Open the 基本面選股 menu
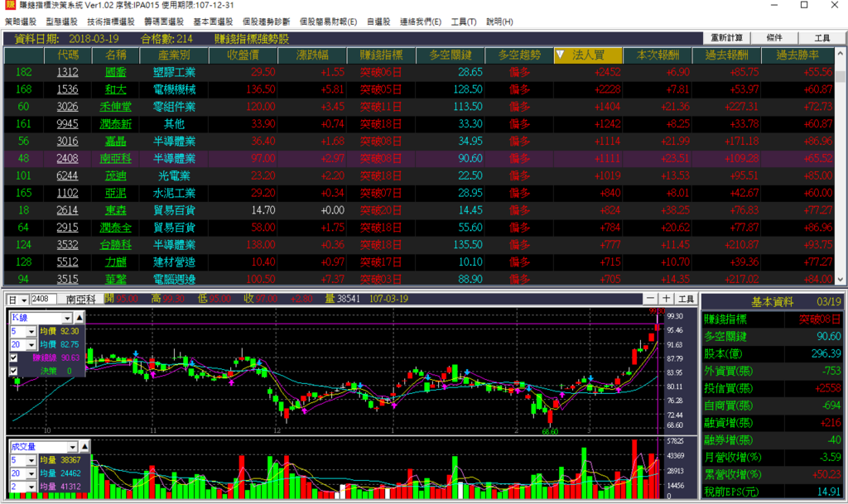This screenshot has width=848, height=504. [213, 22]
